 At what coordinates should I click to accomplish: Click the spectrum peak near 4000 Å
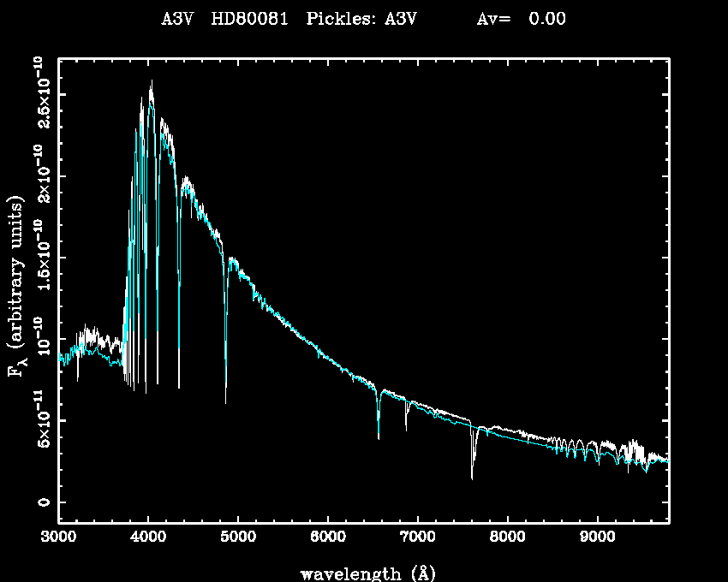[152, 82]
